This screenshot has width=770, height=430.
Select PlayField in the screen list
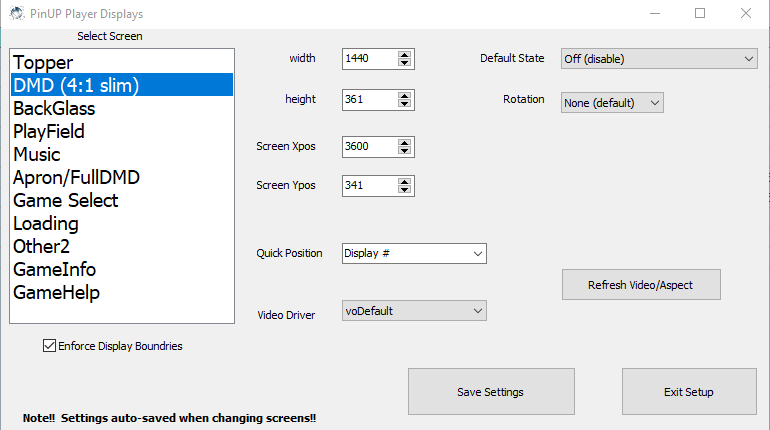click(x=122, y=131)
